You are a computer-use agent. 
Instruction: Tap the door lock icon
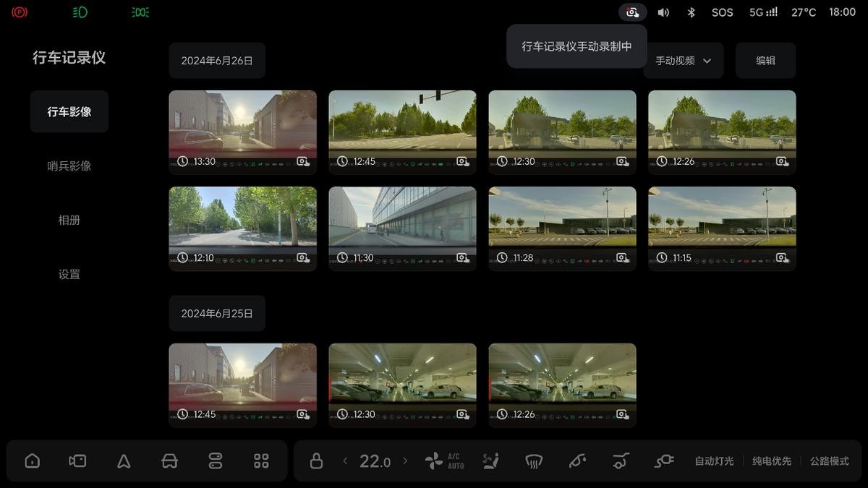316,461
